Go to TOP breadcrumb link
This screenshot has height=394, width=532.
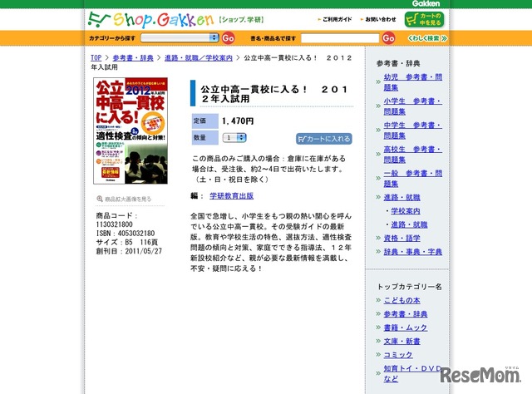[x=96, y=57]
